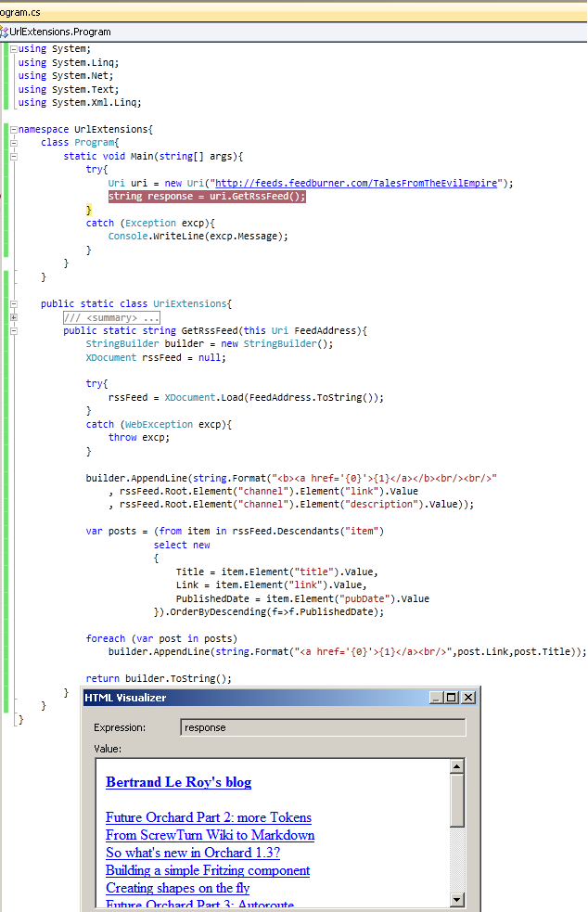Expand the collapsed summary comment
Viewport: 588px width, 912px height.
(13, 318)
